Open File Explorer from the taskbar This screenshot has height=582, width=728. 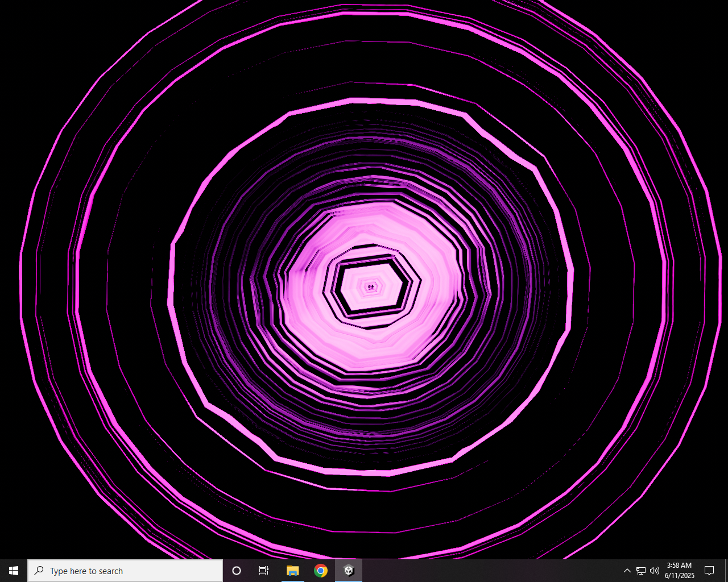click(x=292, y=571)
